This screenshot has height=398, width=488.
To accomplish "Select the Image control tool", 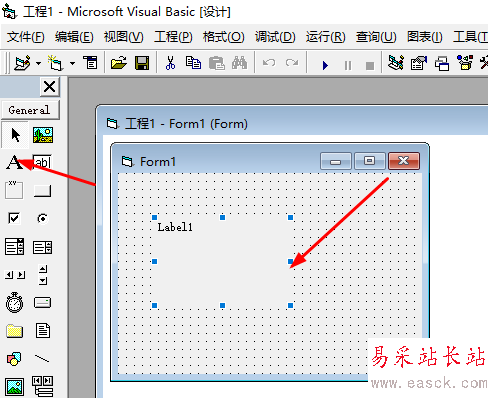I will [x=14, y=387].
